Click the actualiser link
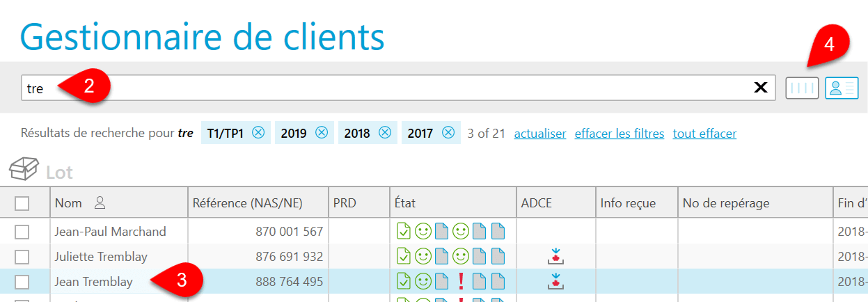This screenshot has width=868, height=302. coord(539,134)
